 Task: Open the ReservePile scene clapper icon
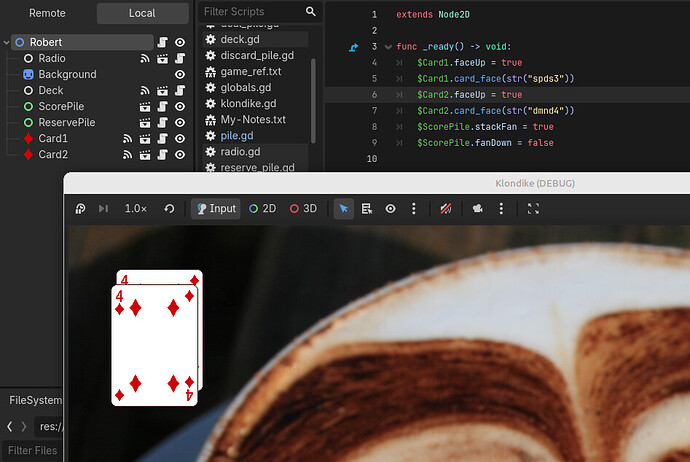145,122
